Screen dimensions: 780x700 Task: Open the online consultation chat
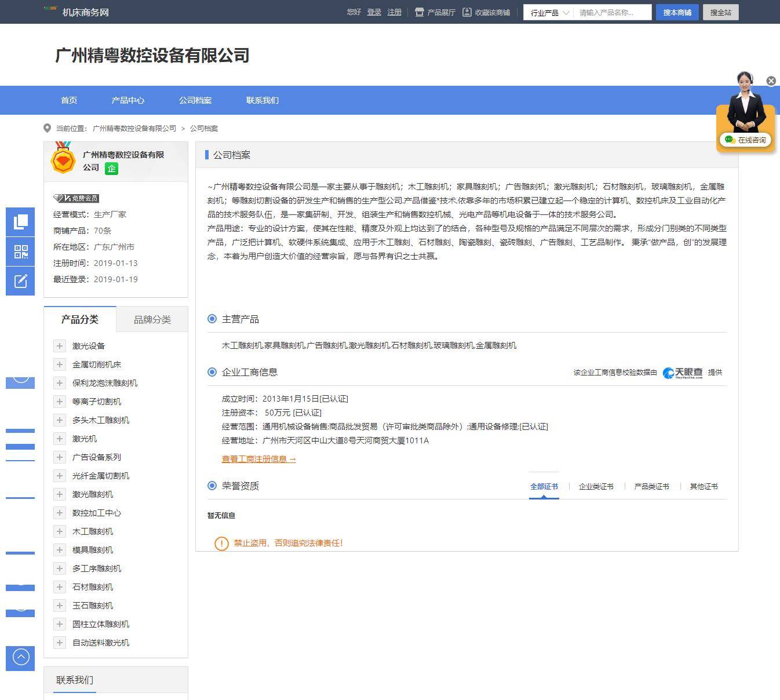(745, 140)
